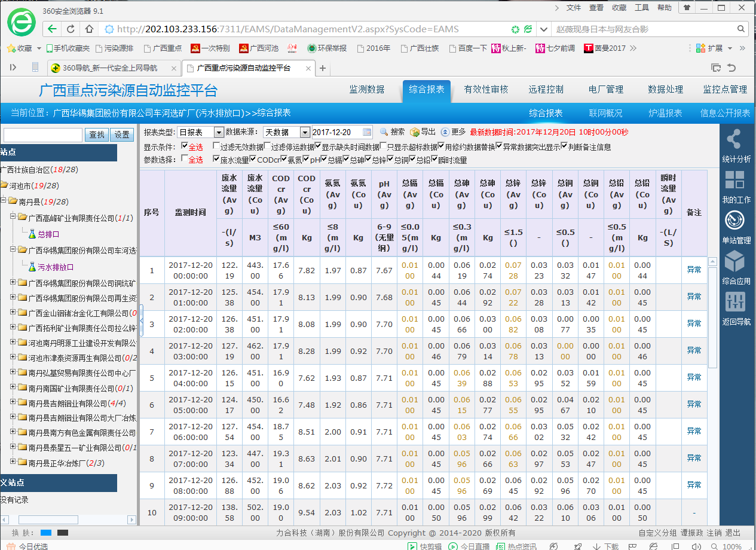Viewport: 756px width, 550px height.
Task: Open the 下载 downloads in status bar
Action: 606,546
